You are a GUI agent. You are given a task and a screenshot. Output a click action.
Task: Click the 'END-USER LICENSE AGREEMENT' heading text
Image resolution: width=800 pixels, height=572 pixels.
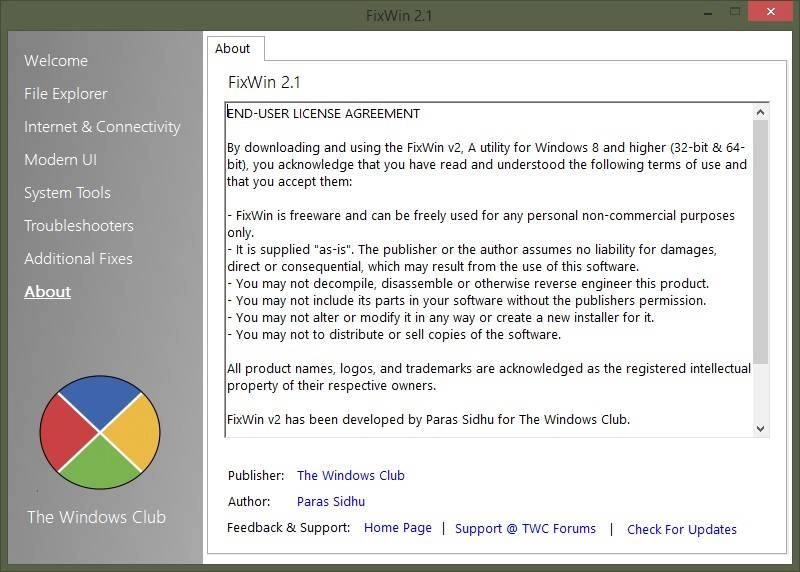(323, 114)
